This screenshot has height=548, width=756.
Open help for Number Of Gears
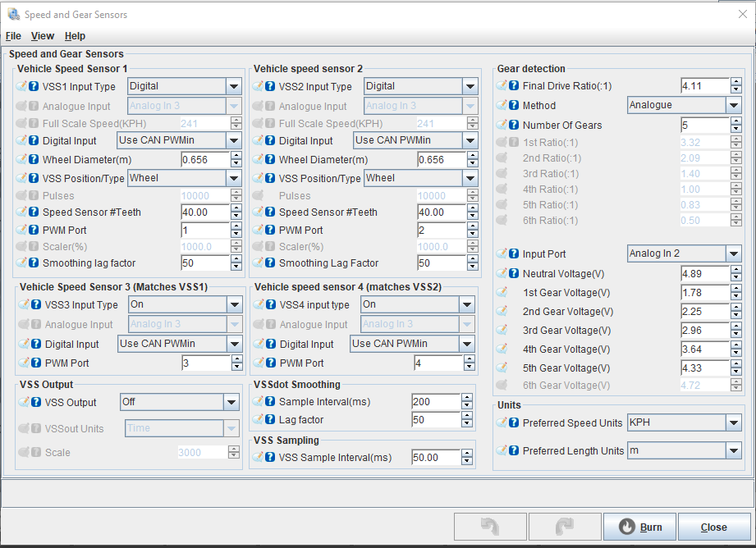tap(514, 126)
